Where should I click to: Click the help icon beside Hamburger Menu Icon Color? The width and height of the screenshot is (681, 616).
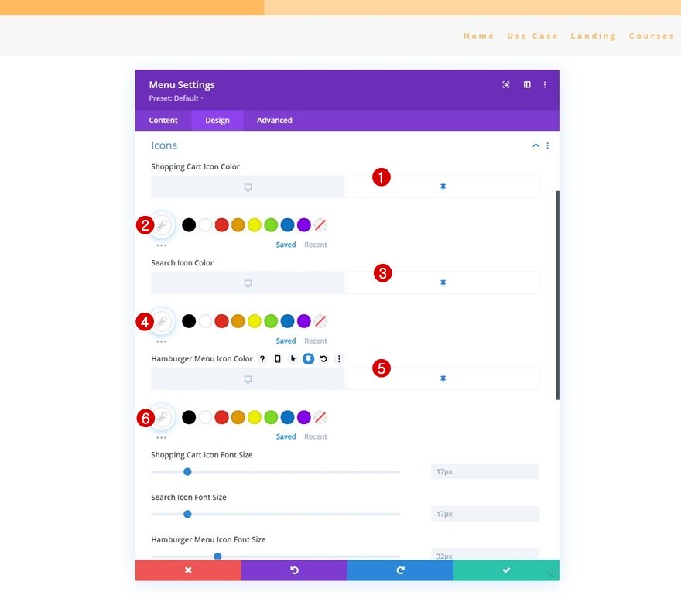[x=262, y=359]
